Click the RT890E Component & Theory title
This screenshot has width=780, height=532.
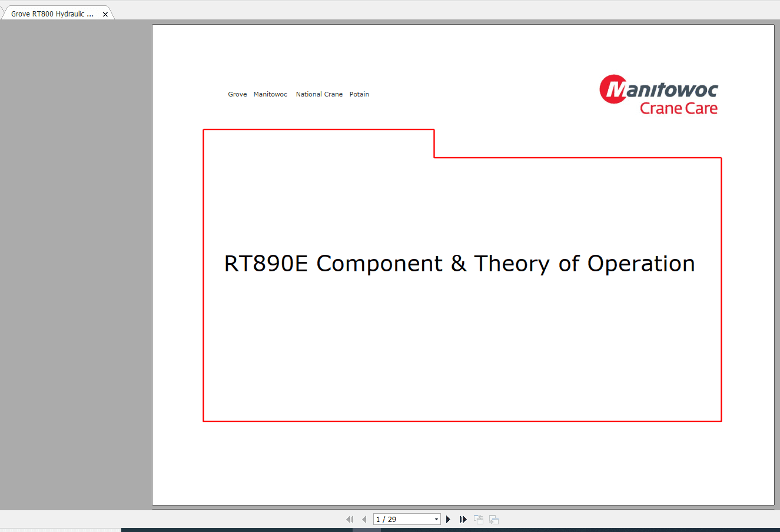(459, 264)
